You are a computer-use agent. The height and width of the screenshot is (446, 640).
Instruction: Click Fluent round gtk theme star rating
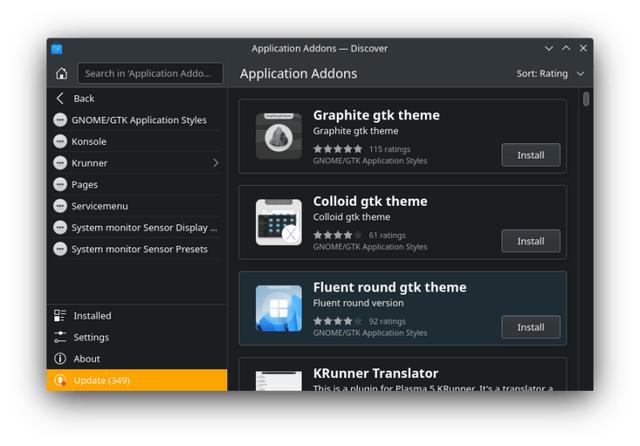(338, 321)
